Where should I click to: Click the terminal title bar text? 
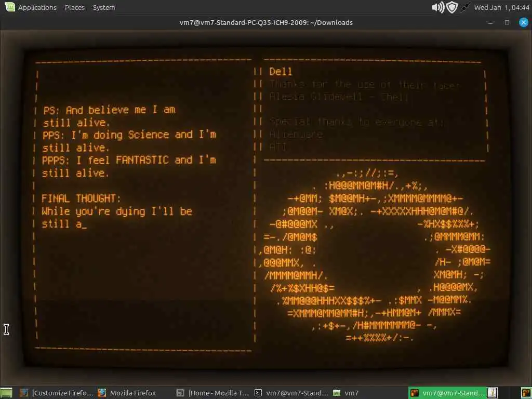pyautogui.click(x=266, y=22)
